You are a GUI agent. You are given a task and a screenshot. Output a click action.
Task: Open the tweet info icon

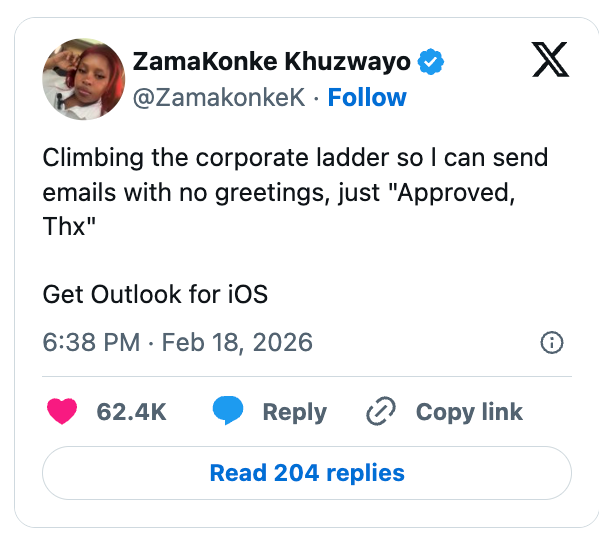551,343
